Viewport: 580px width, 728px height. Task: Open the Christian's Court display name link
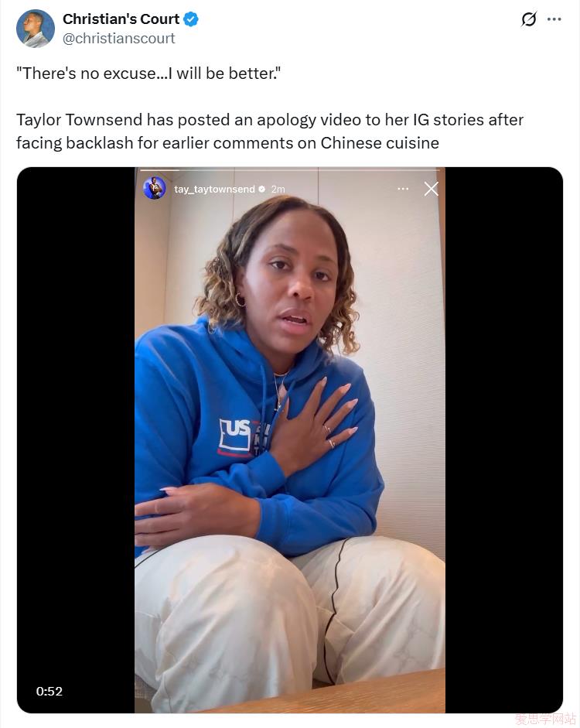pyautogui.click(x=121, y=19)
